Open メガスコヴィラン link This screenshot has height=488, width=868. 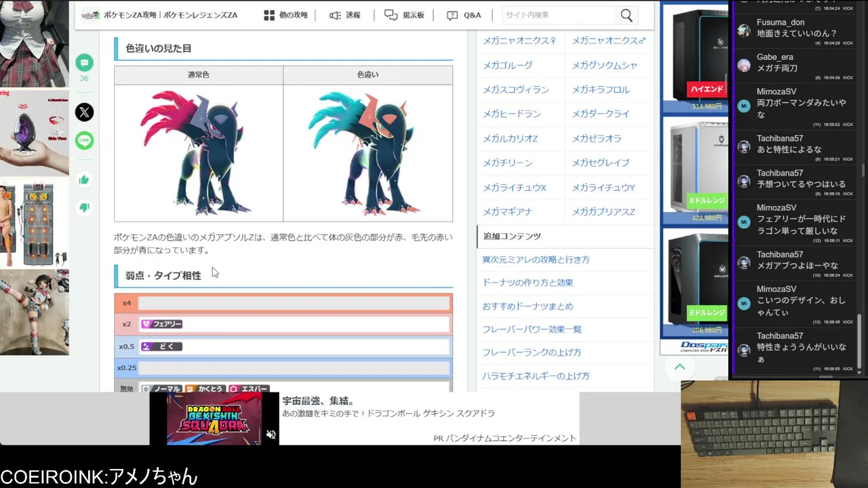516,89
